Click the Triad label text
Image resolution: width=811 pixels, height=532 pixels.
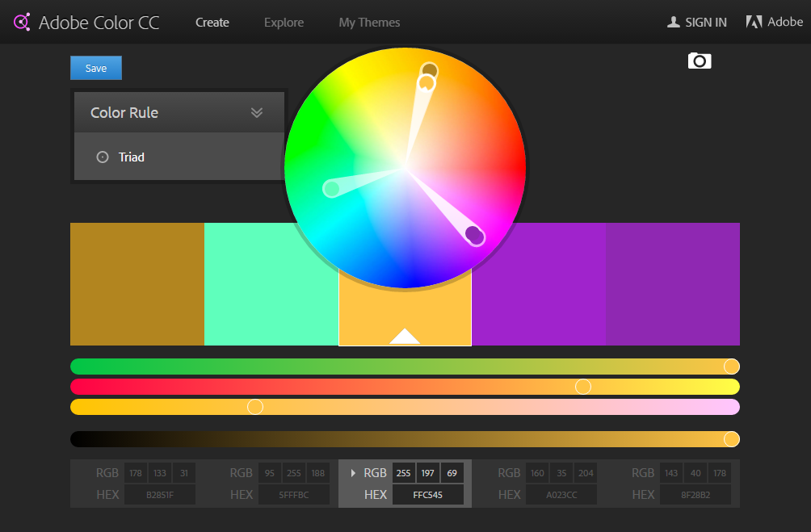(x=132, y=157)
